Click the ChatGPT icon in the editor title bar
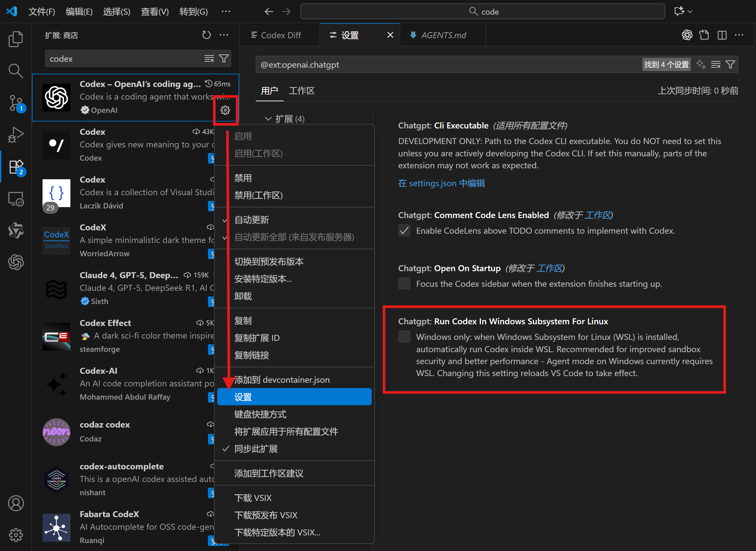 point(687,35)
